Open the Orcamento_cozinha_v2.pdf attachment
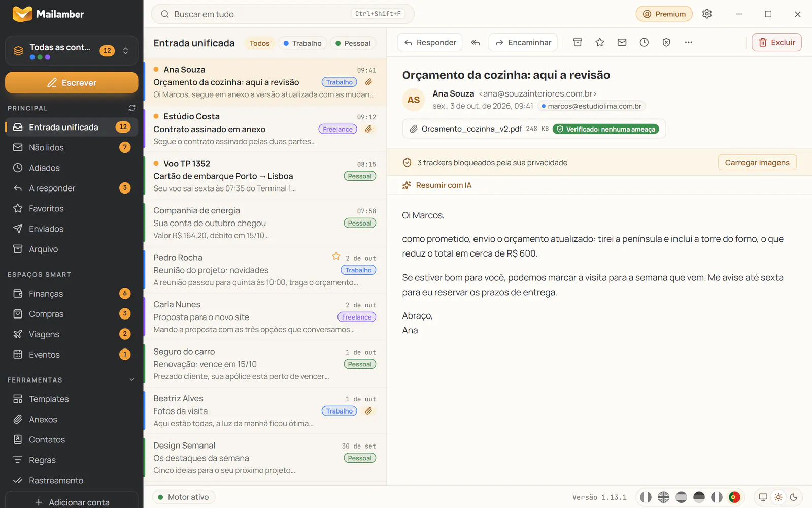812x508 pixels. point(534,129)
